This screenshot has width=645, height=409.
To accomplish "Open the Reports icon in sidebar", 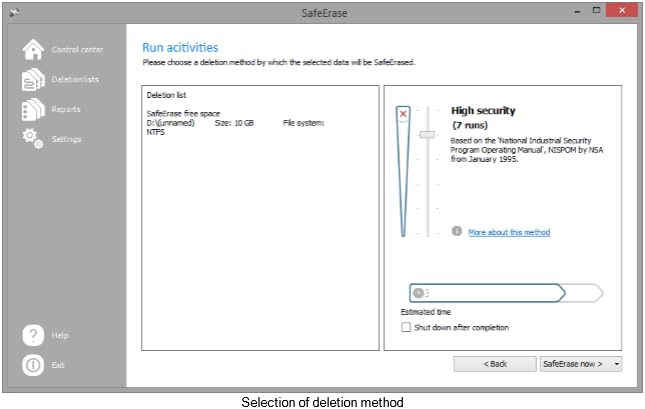I will click(x=33, y=109).
